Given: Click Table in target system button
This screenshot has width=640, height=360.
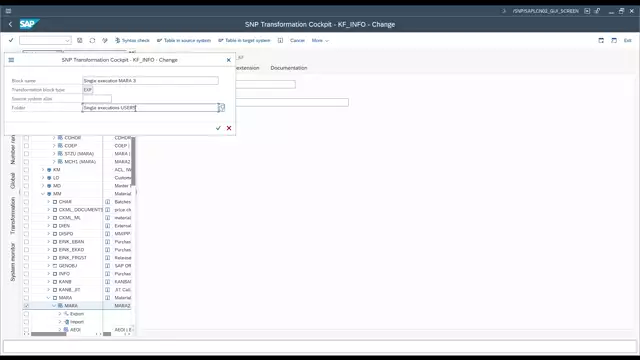Looking at the screenshot, I should pyautogui.click(x=244, y=40).
